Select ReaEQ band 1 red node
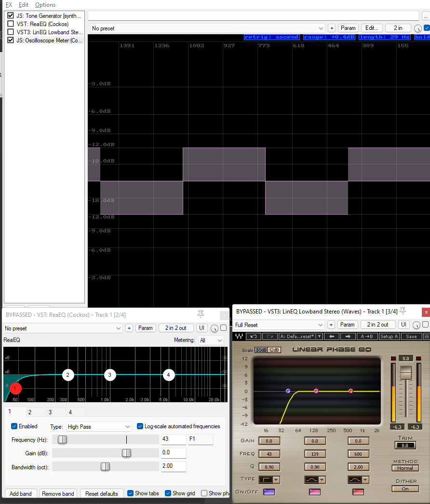Screen dimensions: 430x504 (x=15, y=388)
